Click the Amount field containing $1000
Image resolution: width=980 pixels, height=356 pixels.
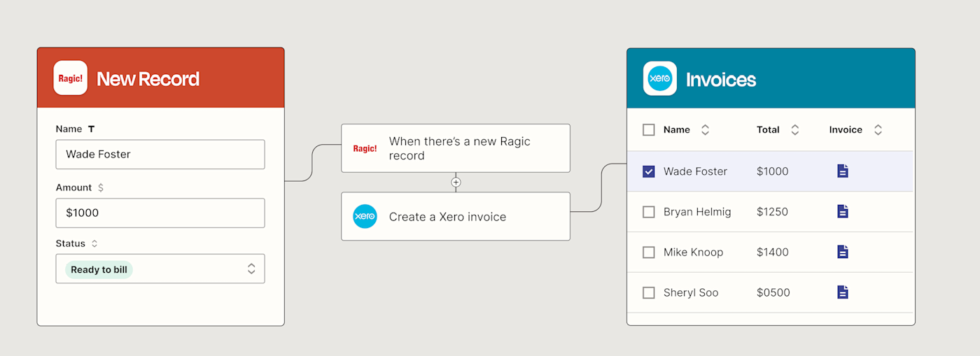160,213
